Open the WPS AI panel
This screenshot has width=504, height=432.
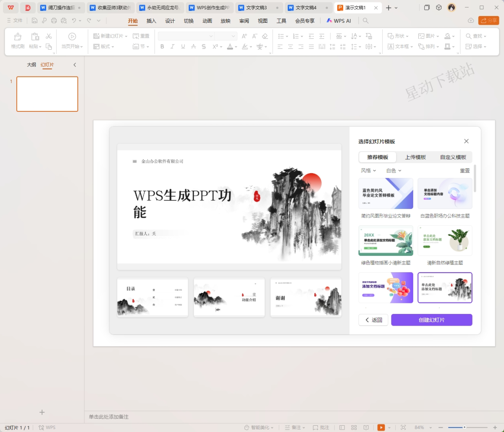(x=339, y=21)
